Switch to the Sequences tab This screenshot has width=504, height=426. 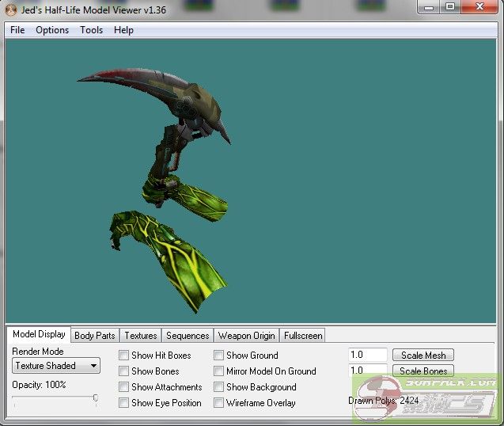(x=188, y=336)
